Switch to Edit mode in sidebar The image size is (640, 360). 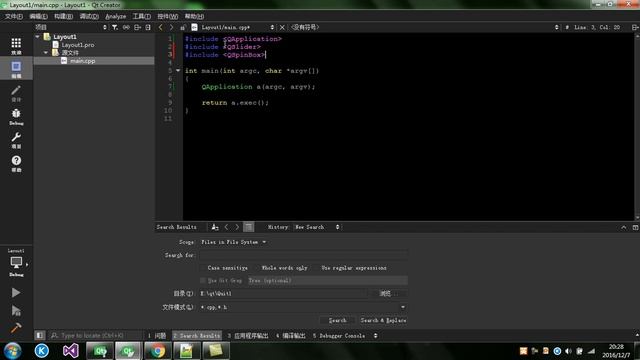[x=16, y=69]
